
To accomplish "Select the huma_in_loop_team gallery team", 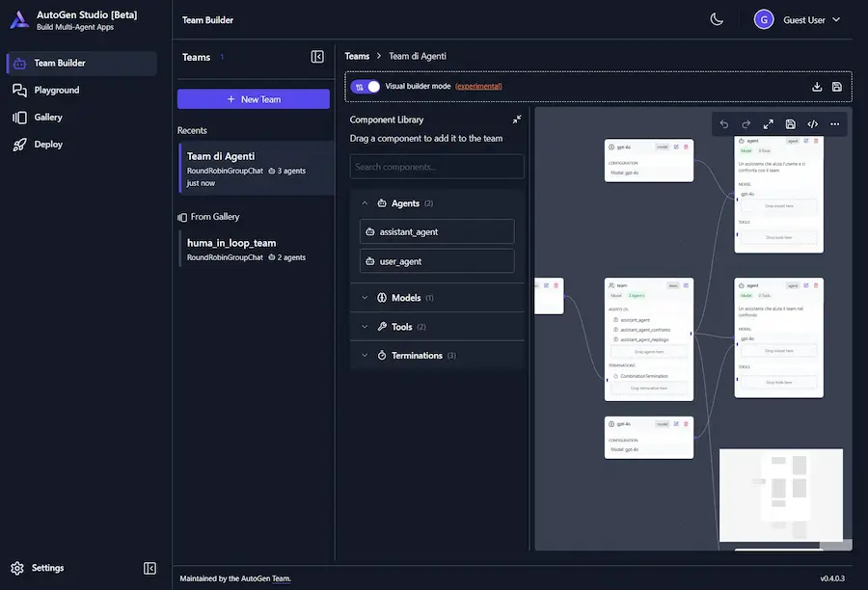I will [x=257, y=249].
